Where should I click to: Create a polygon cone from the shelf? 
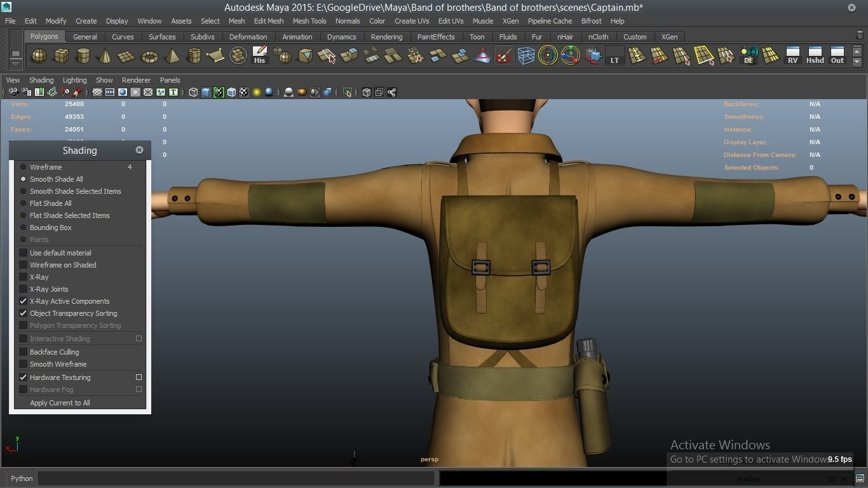(x=105, y=56)
